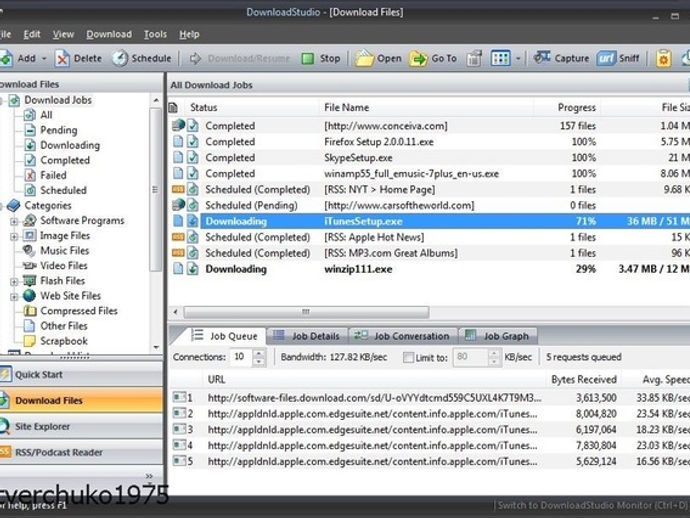Open the Edit menu

pyautogui.click(x=32, y=34)
